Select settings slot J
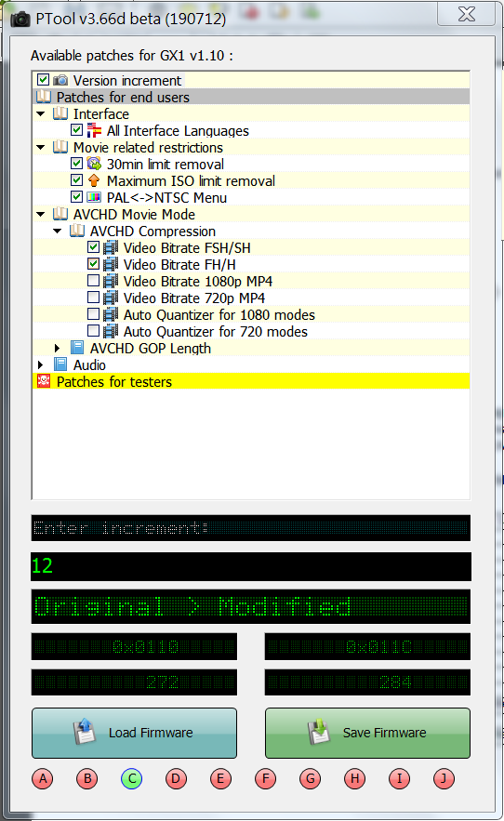504x821 pixels. pos(444,779)
